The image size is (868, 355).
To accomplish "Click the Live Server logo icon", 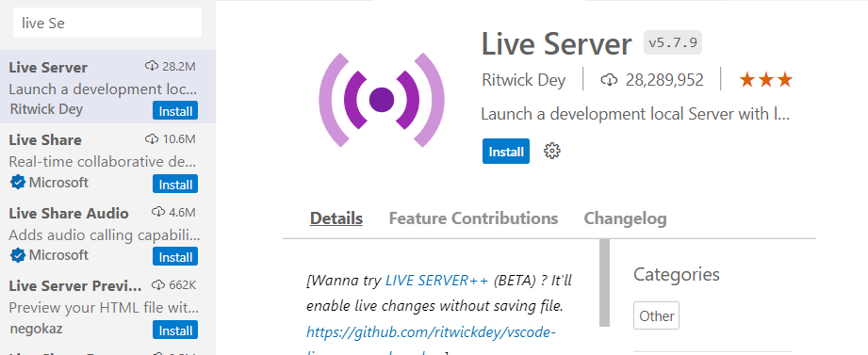I will coord(382,100).
